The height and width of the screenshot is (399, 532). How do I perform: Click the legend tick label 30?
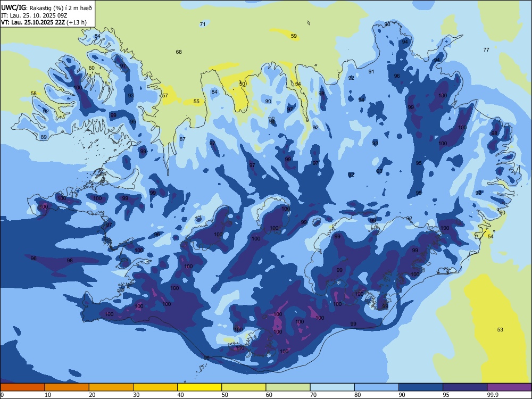(x=136, y=395)
